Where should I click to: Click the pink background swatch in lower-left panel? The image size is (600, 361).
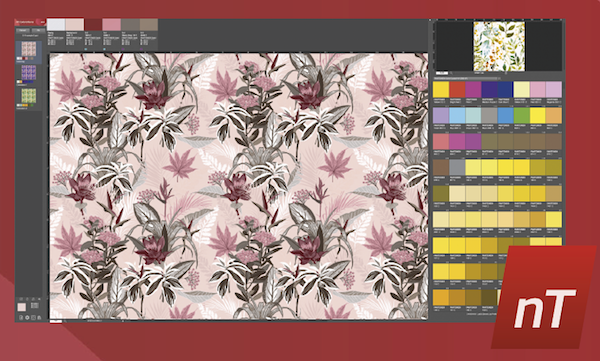point(22,307)
